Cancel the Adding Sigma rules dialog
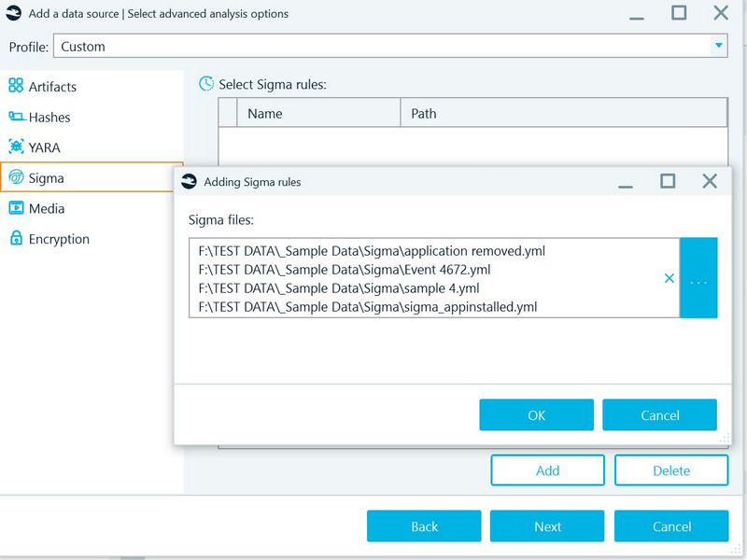The width and height of the screenshot is (747, 560). click(659, 414)
